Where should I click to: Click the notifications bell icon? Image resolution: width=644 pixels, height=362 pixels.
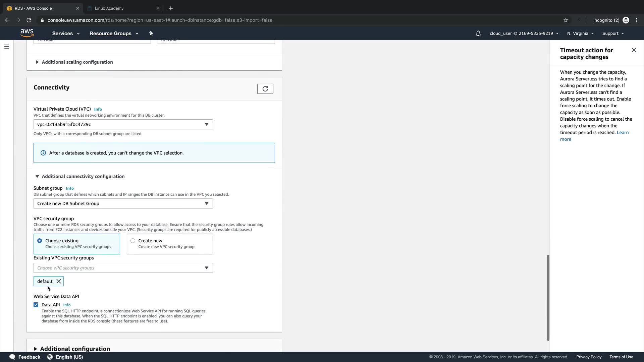478,34
